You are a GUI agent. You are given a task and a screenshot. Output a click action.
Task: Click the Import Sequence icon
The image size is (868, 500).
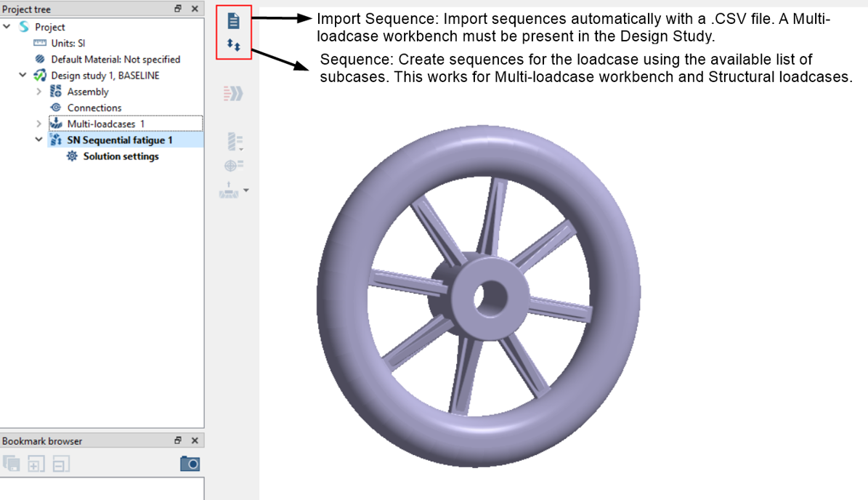coord(233,20)
